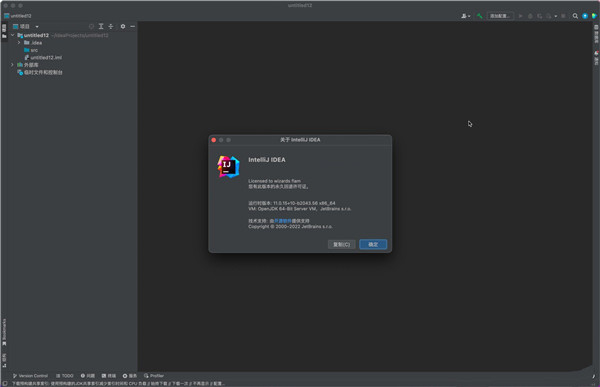Expand the .idea folder arrow

[19, 42]
